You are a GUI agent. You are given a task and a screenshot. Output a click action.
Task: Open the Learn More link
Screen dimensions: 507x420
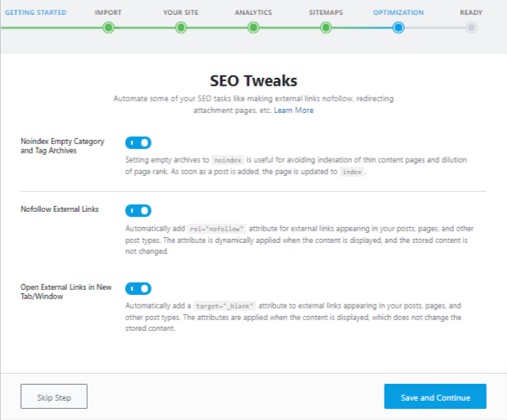coord(293,111)
